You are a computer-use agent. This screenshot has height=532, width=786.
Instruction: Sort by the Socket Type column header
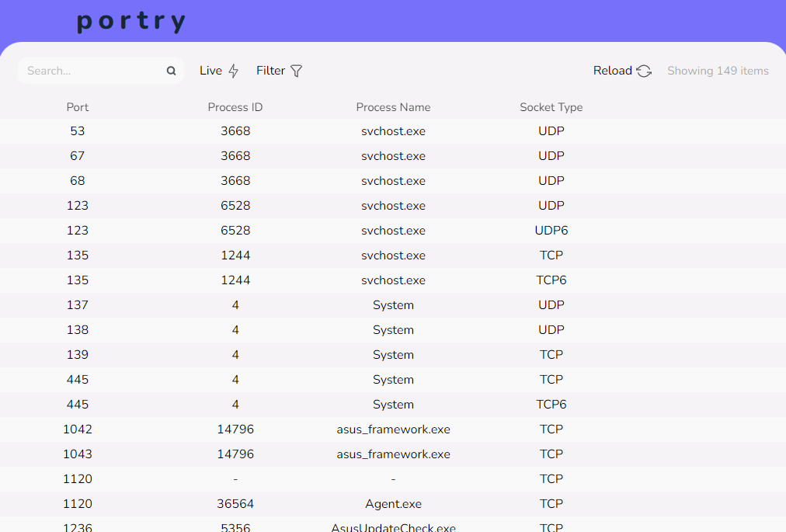click(551, 107)
